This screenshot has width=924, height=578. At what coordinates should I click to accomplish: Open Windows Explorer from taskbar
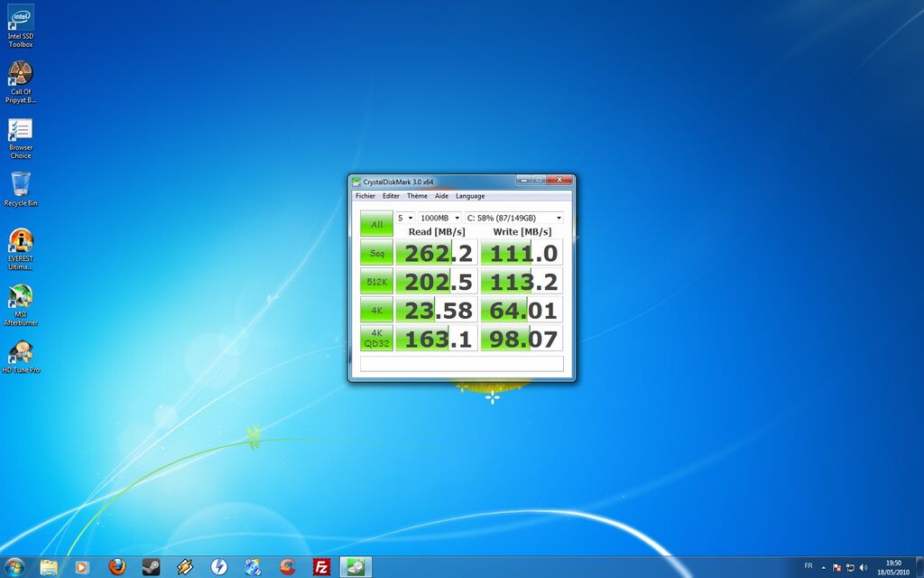click(x=49, y=567)
